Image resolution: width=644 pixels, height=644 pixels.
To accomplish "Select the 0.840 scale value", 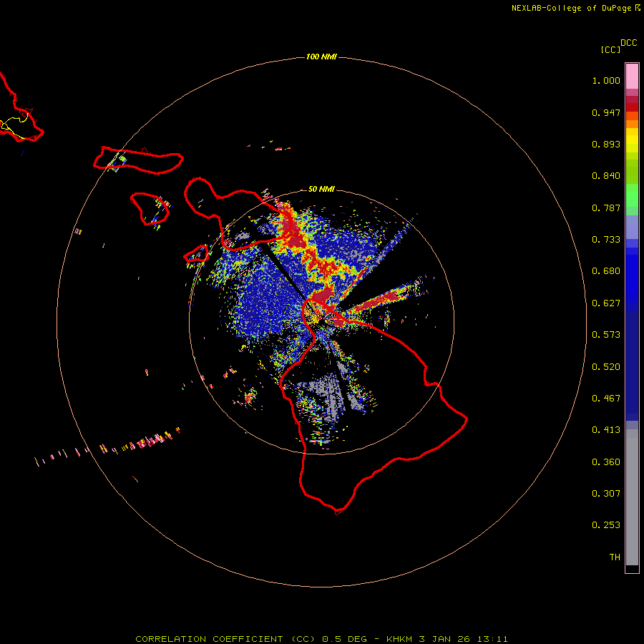I will tap(606, 176).
